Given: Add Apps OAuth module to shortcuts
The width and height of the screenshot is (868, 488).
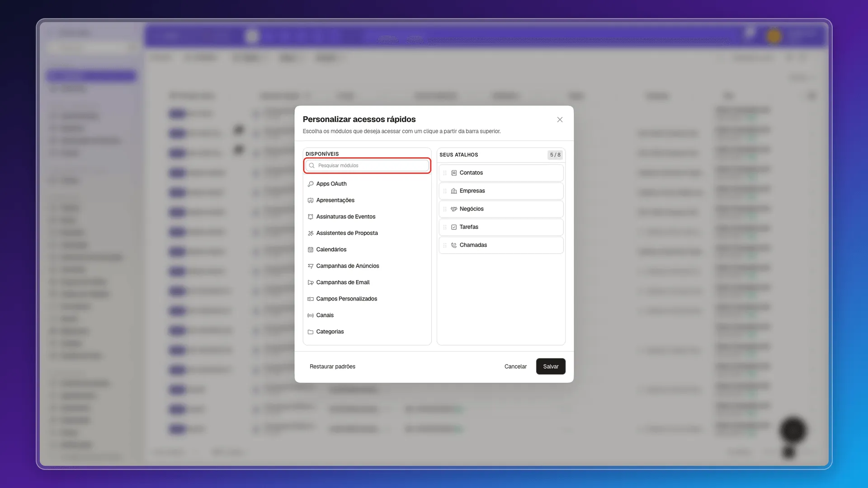Looking at the screenshot, I should [x=367, y=184].
